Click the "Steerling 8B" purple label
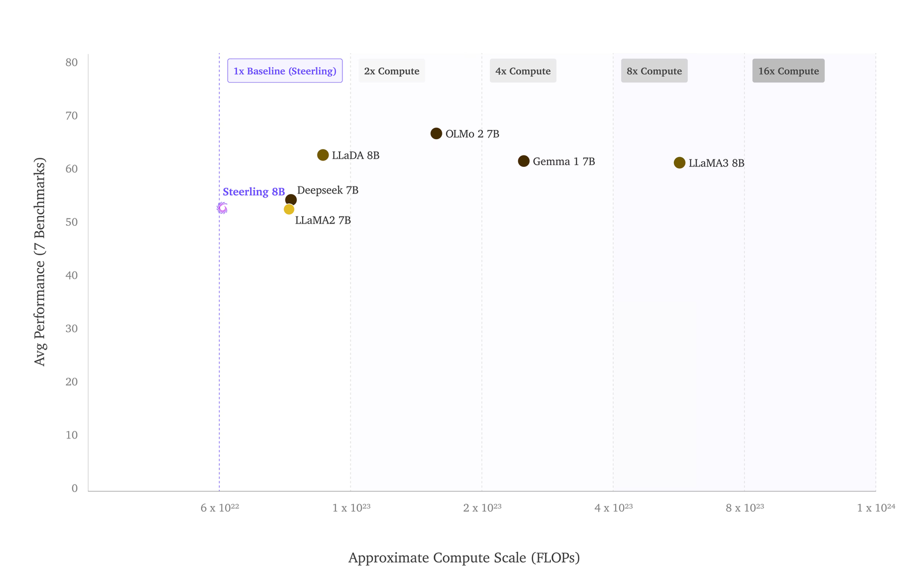 tap(254, 192)
